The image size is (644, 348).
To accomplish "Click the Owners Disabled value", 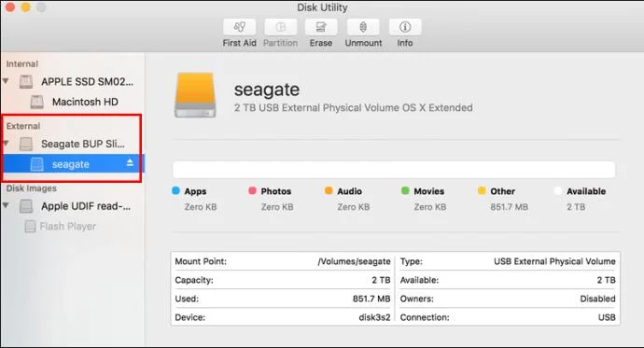I will pos(597,299).
